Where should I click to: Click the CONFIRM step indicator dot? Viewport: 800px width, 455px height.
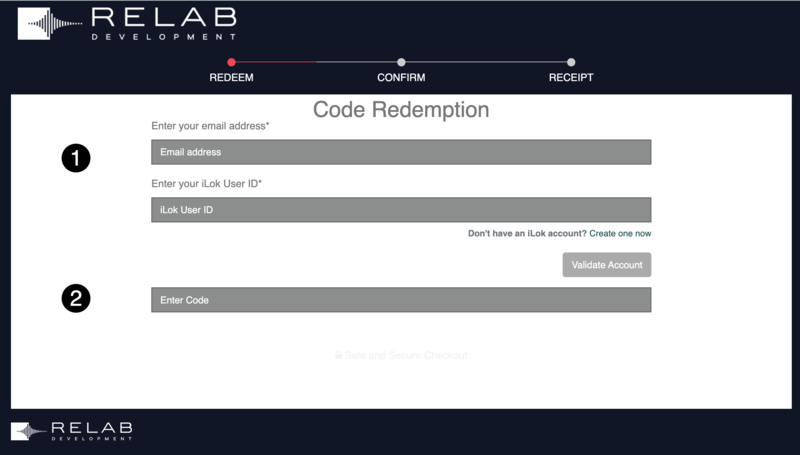(401, 62)
